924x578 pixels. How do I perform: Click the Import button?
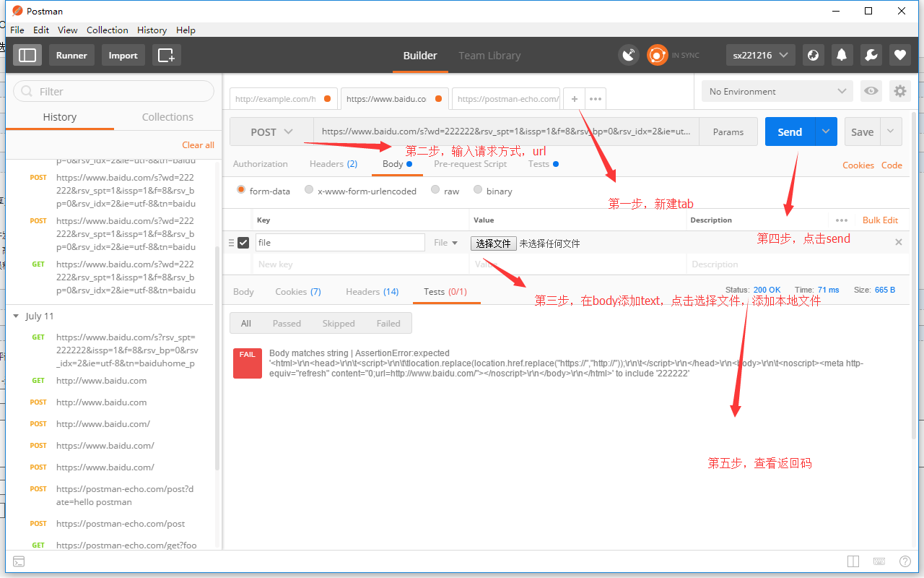(123, 55)
